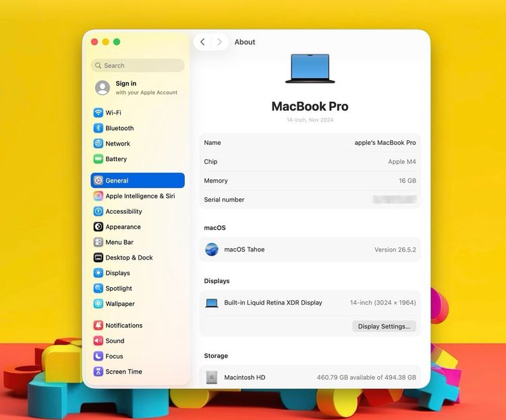Click the 14-inch, Nov 2024 subtitle
506x420 pixels.
pyautogui.click(x=310, y=120)
